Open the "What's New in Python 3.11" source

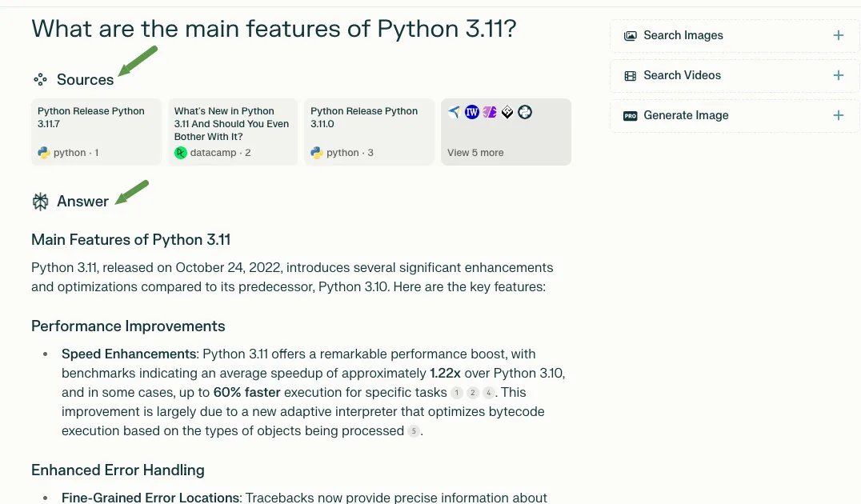pyautogui.click(x=231, y=124)
